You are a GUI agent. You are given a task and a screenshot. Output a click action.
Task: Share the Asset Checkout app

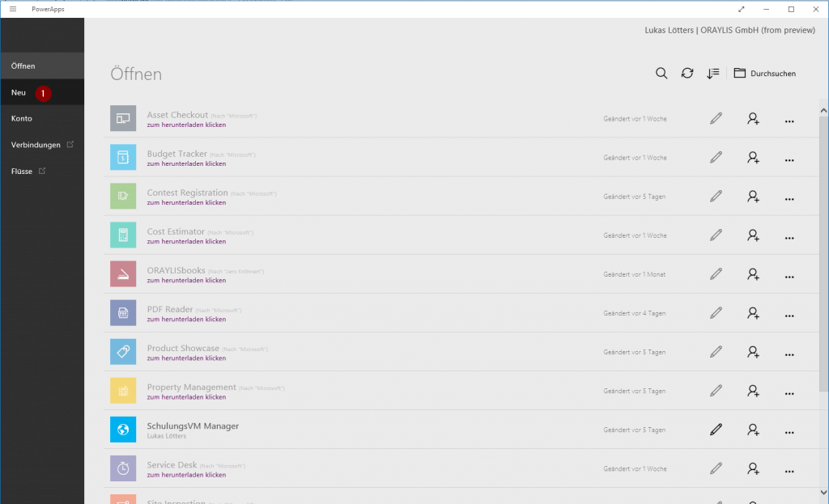point(754,118)
